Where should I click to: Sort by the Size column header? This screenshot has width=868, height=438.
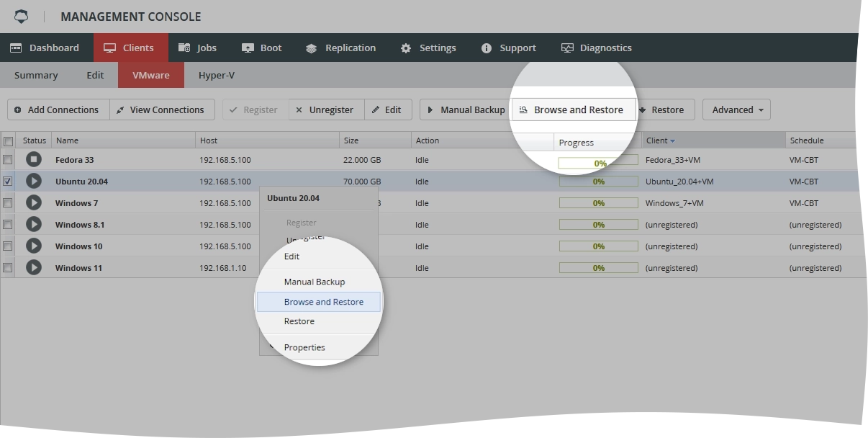tap(375, 140)
